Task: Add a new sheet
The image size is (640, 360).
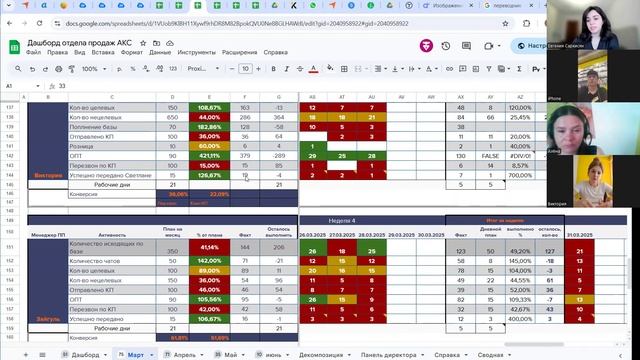Action: coord(26,355)
